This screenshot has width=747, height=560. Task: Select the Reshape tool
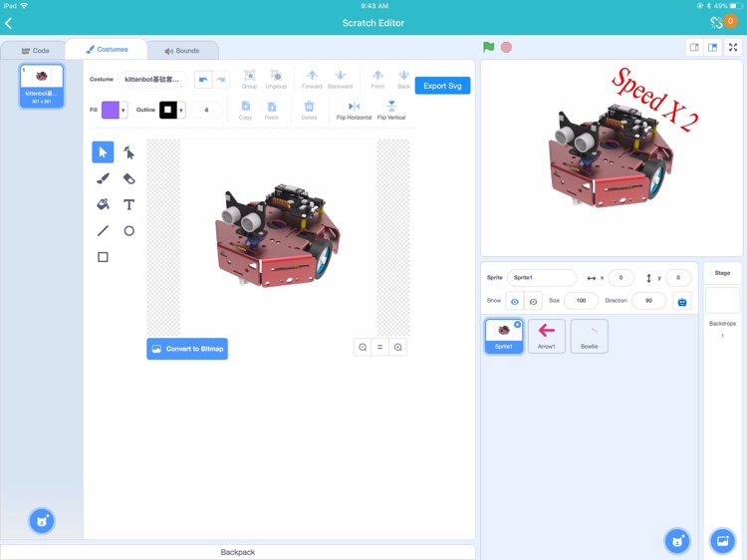[x=128, y=152]
